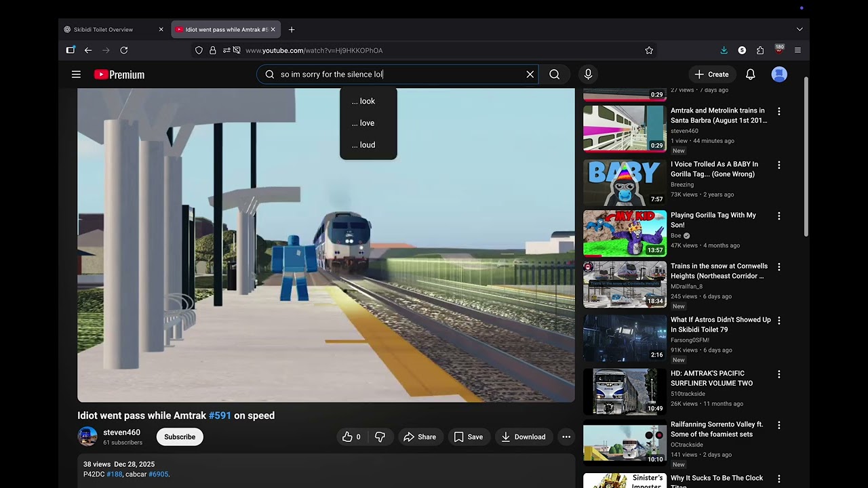Subscribe to steven460
868x488 pixels.
[x=180, y=437]
